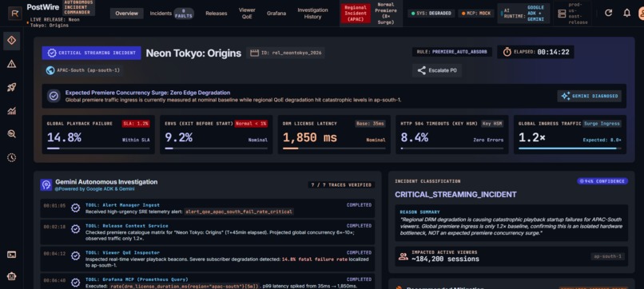The image size is (644, 289).
Task: Click the ID: rel_neontokyo_2026 chip
Action: (x=285, y=53)
